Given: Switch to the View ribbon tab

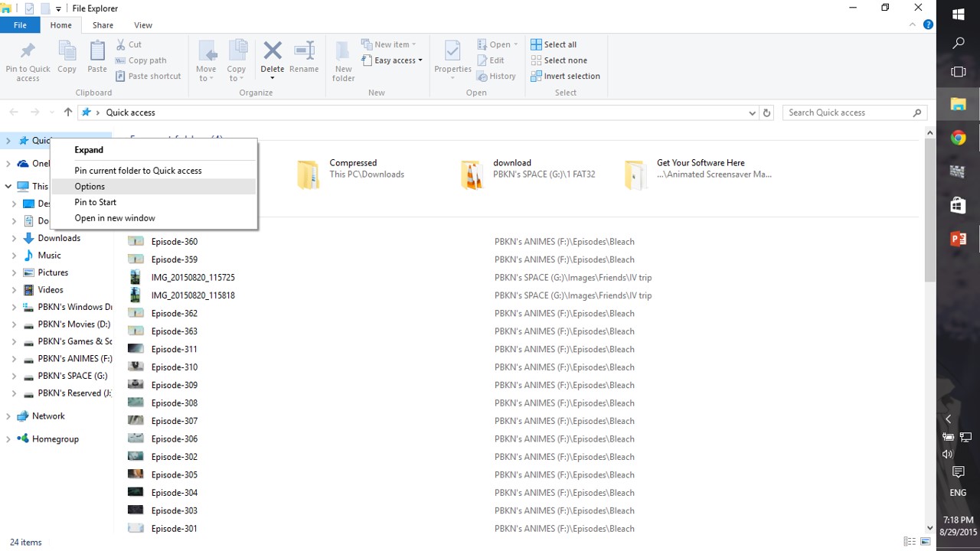Looking at the screenshot, I should pyautogui.click(x=143, y=25).
